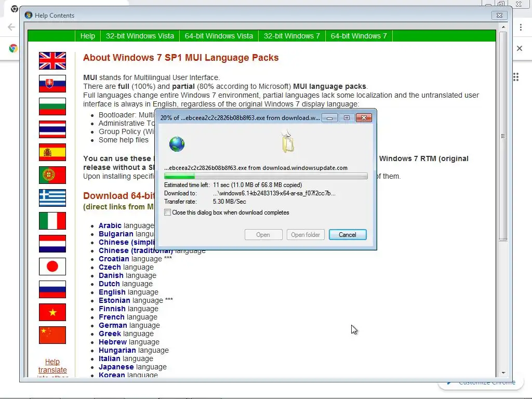
Task: Open Chrome three-dot menu behind the window
Action: 521,27
